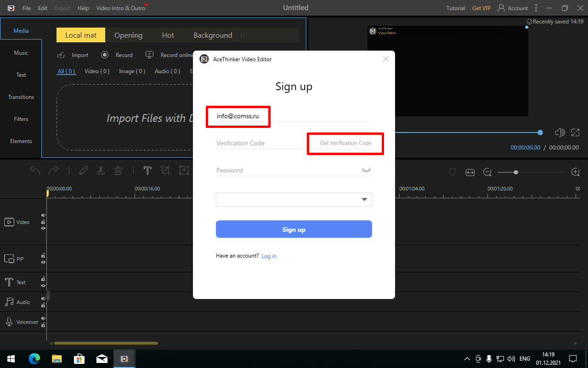Click the Undo arrow in timeline toolbar
This screenshot has width=588, height=368.
[35, 171]
